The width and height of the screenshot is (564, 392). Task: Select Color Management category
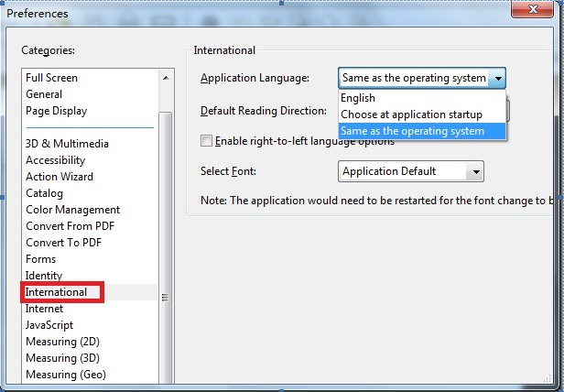[x=72, y=210]
